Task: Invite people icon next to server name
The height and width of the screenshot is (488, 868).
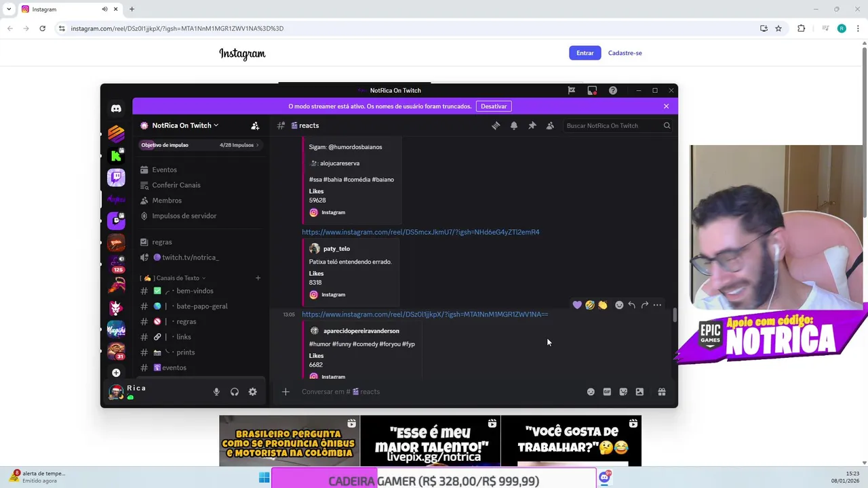Action: 255,125
